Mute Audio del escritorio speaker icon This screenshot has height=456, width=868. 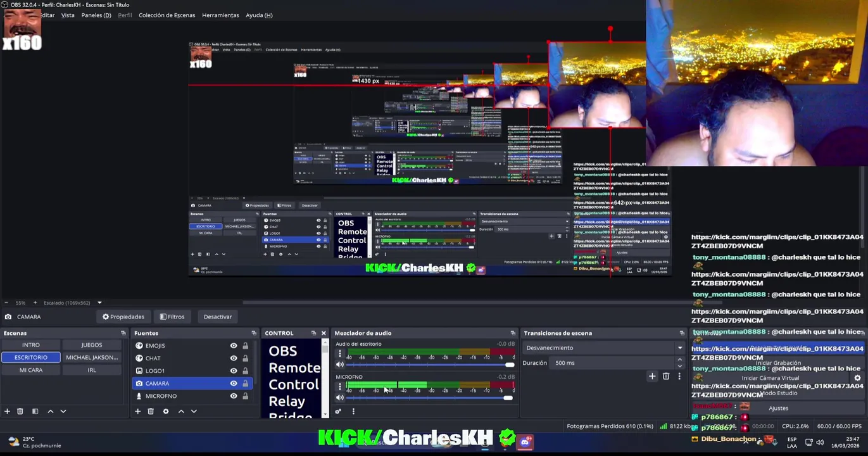tap(339, 365)
